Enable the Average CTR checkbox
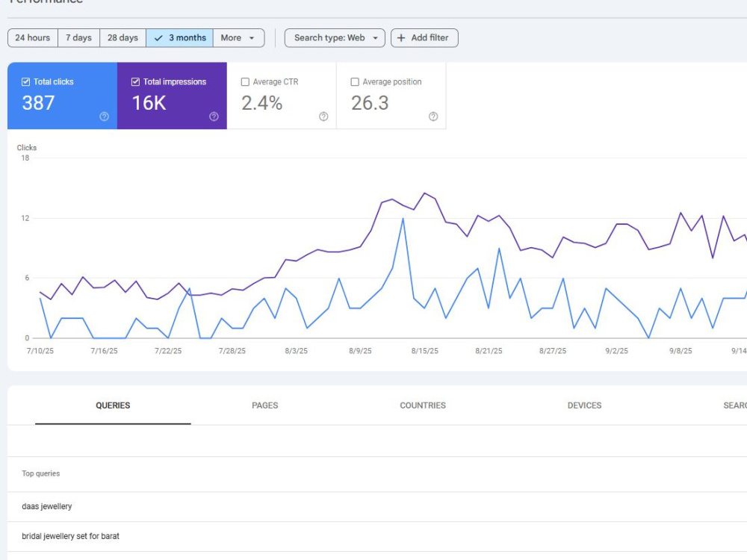Screen dimensions: 747x560 click(245, 82)
